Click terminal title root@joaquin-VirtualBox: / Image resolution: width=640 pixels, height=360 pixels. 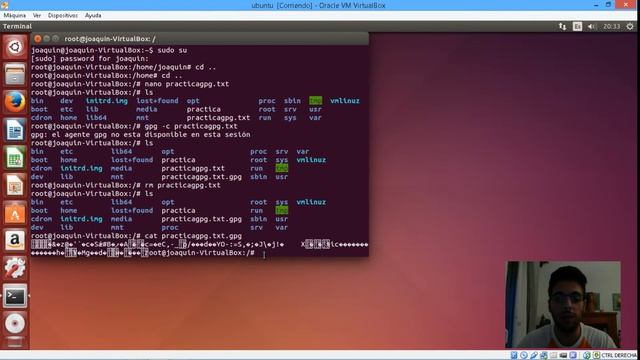coord(110,39)
